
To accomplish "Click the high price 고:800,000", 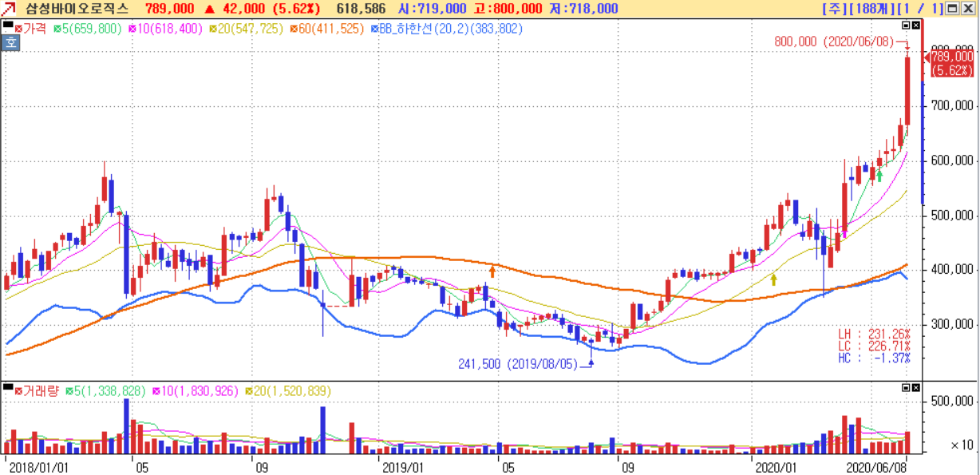I will pos(508,9).
